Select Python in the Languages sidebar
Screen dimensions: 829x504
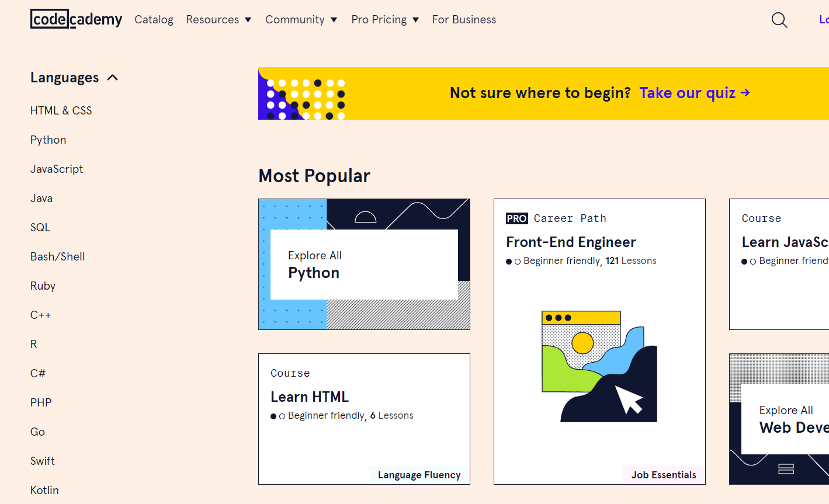pos(48,140)
